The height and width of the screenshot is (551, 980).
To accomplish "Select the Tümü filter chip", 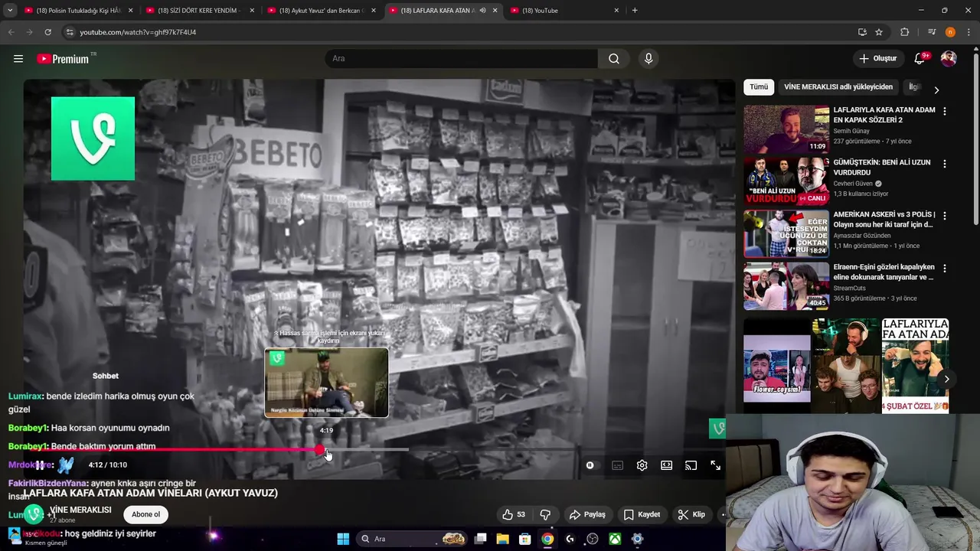I will (x=759, y=87).
